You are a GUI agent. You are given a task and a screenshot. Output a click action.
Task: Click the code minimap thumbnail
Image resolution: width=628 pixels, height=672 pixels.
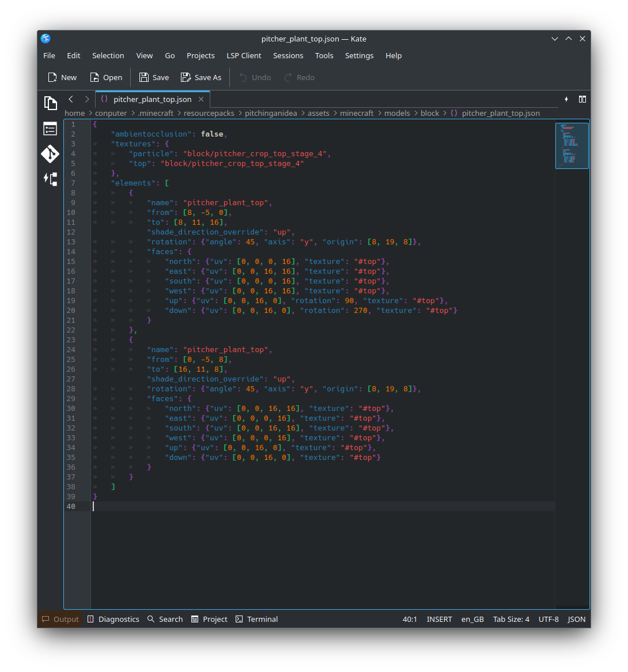pyautogui.click(x=572, y=146)
